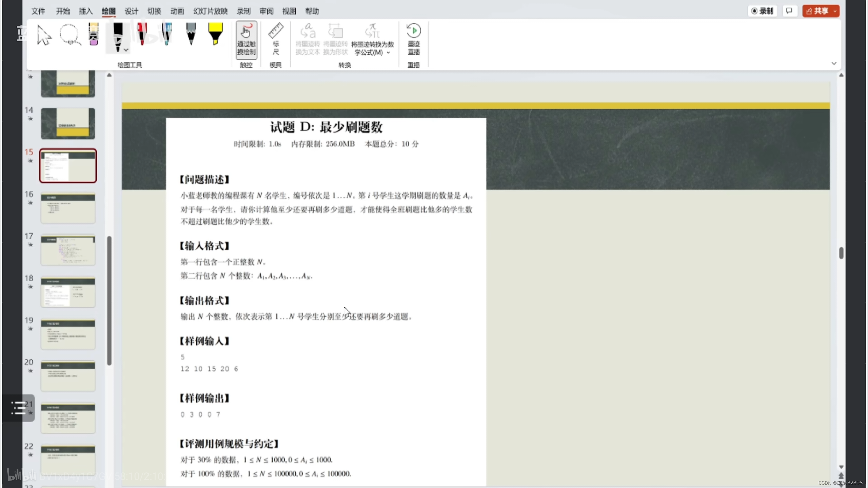Click animation star marker for slide 15
Screen dimensions: 868x488
[x=31, y=161]
